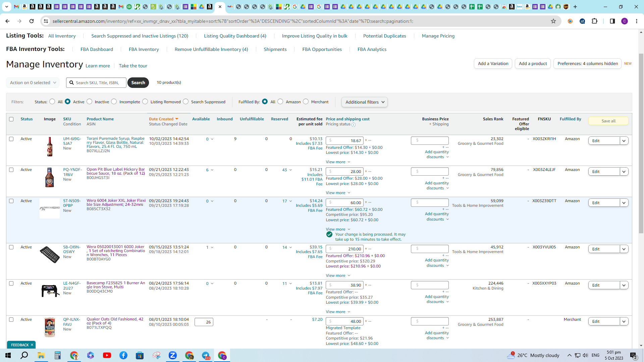The image size is (644, 362).
Task: Open Facebook from the taskbar
Action: click(123, 355)
